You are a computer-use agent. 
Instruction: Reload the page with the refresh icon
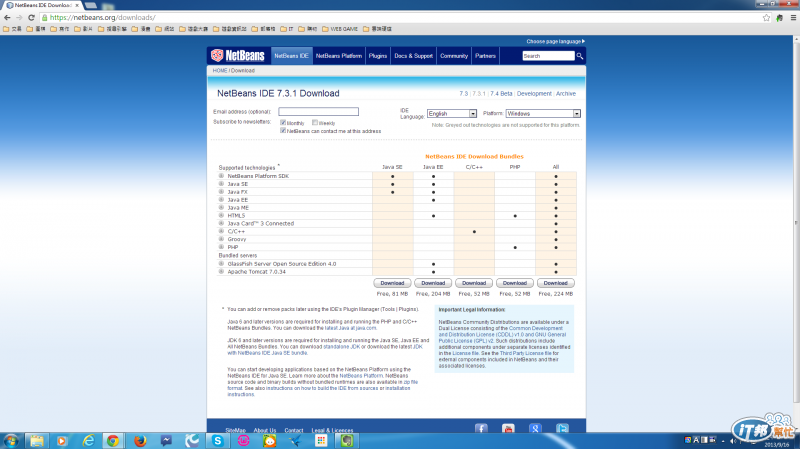pos(31,17)
